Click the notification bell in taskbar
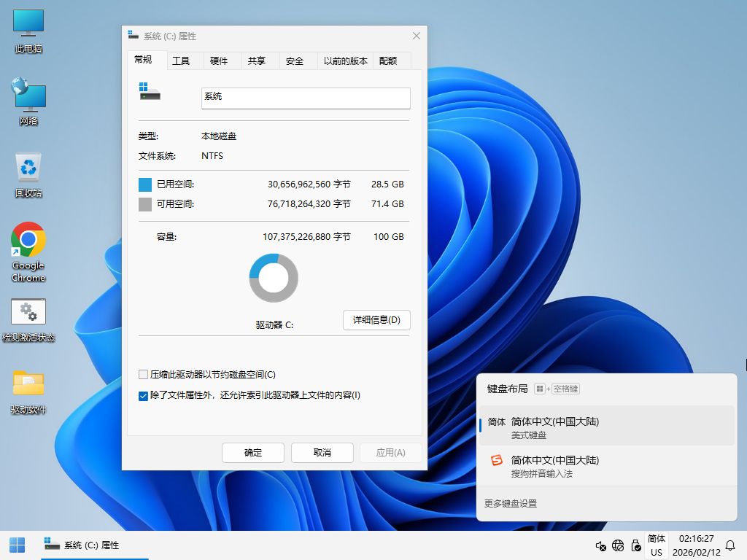Screen dimensions: 747x560 [x=729, y=545]
